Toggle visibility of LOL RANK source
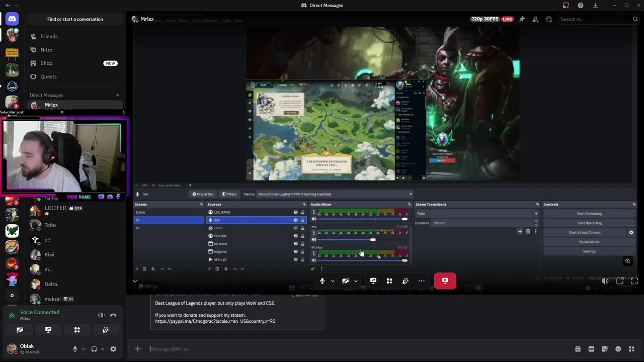 (296, 212)
